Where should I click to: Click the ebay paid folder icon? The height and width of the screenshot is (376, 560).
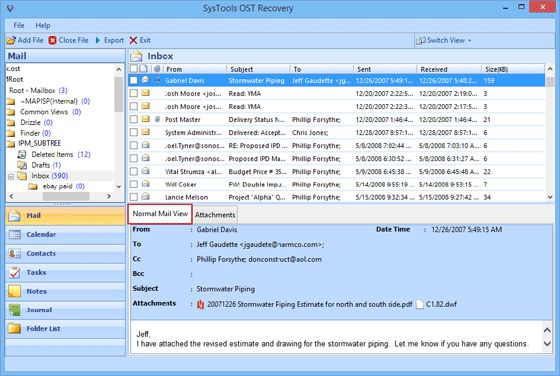pyautogui.click(x=33, y=186)
